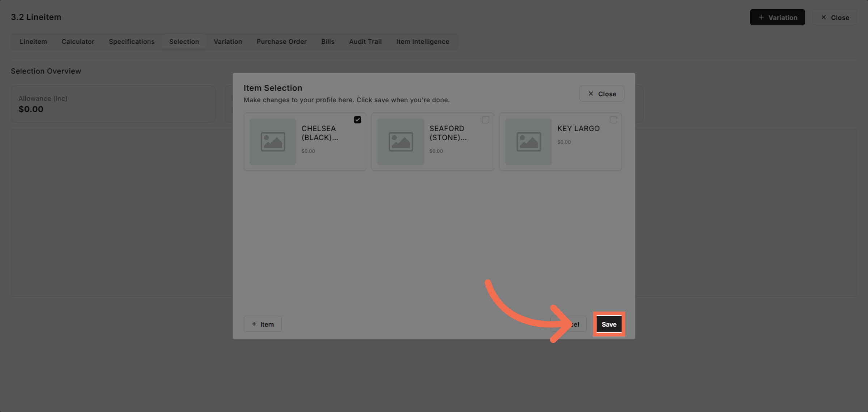
Task: Go to the Purchase Order tab
Action: pyautogui.click(x=281, y=42)
